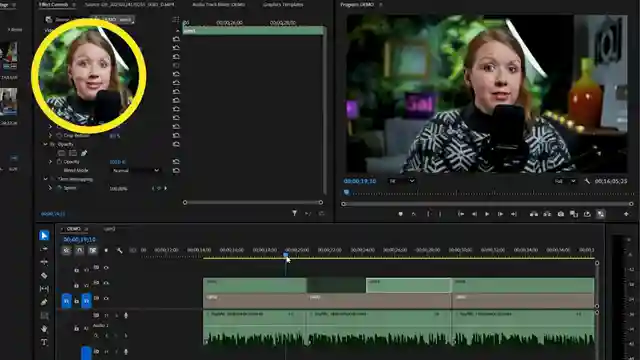Select the Pen tool in tools panel
The width and height of the screenshot is (640, 360).
44,302
